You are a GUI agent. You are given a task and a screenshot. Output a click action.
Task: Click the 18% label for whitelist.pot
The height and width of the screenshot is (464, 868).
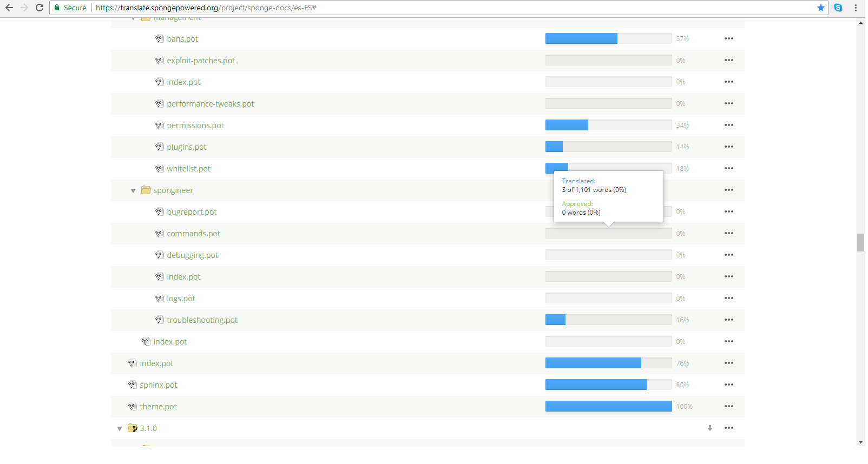(682, 169)
